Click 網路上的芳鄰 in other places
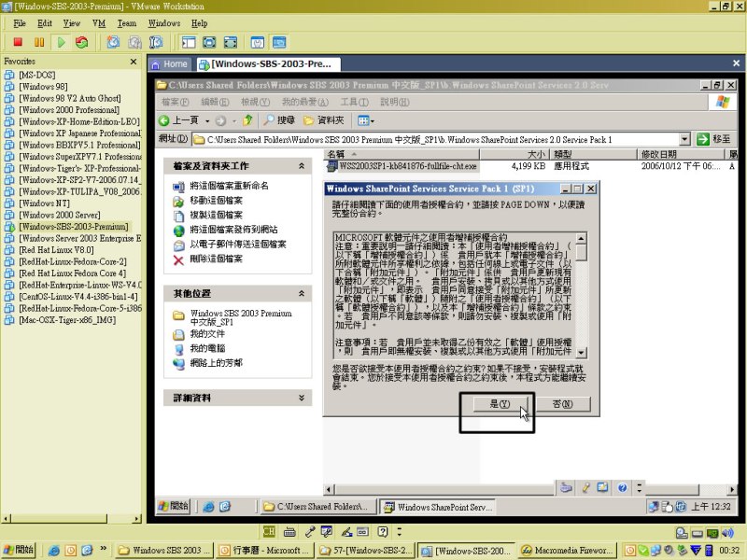 pyautogui.click(x=217, y=363)
